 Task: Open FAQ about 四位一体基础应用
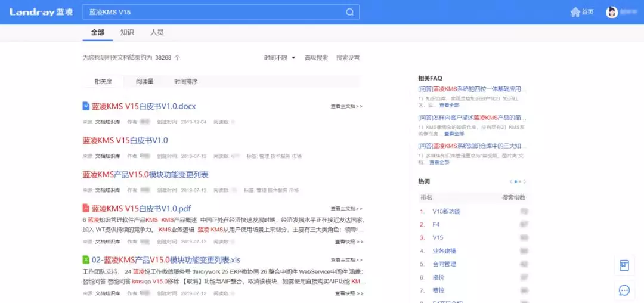click(x=472, y=89)
